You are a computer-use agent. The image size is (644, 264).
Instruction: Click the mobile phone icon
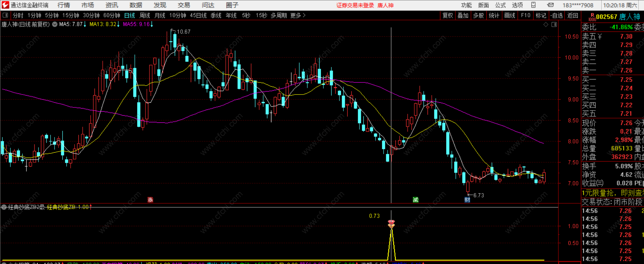[533, 5]
